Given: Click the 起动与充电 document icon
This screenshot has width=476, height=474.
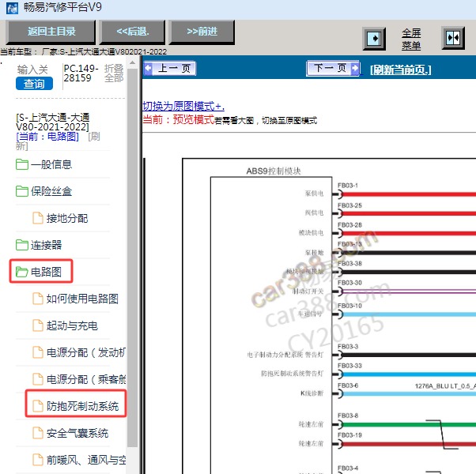Looking at the screenshot, I should 38,325.
